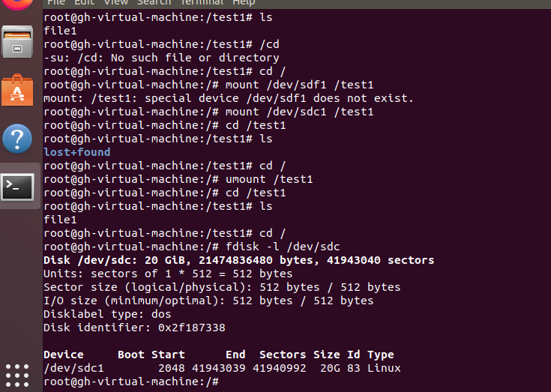Launch Ubuntu Software from the dock
Viewport: 551px width, 392px height.
(x=17, y=90)
